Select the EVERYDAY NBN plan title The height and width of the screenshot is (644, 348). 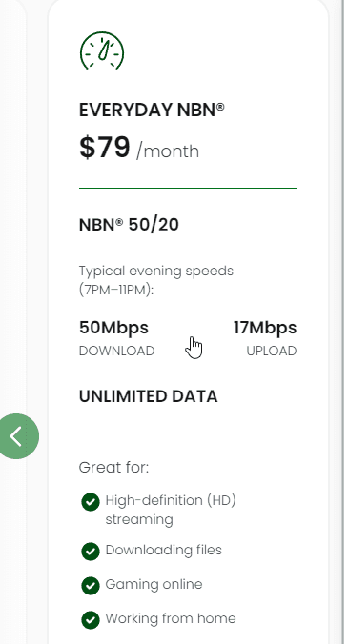point(152,111)
